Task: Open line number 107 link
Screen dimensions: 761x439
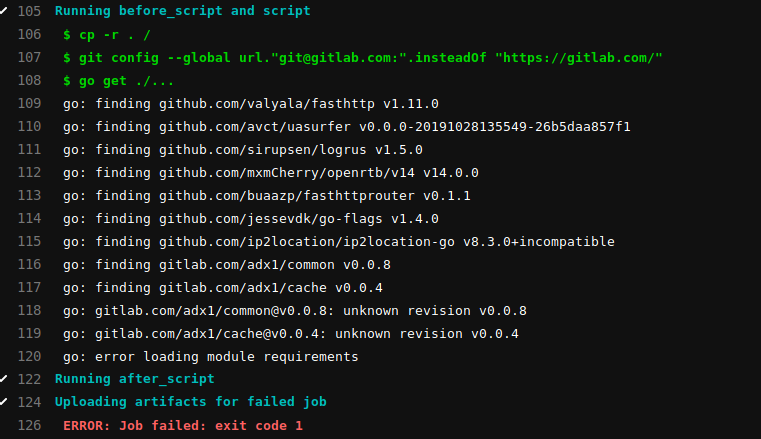Action: pos(29,57)
